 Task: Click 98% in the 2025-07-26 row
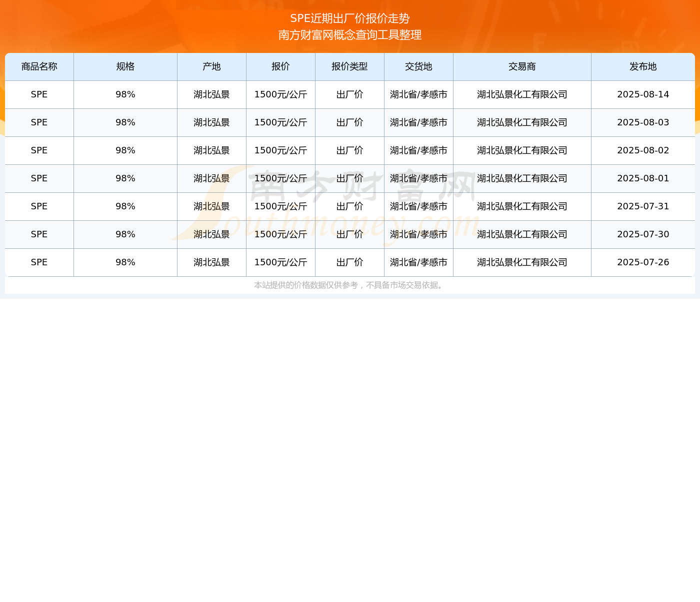tap(125, 262)
